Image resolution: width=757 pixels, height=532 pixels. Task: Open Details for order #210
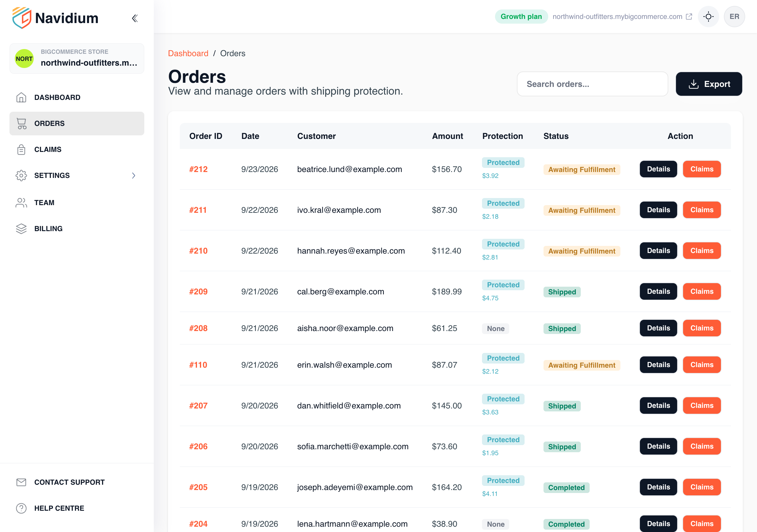point(659,251)
